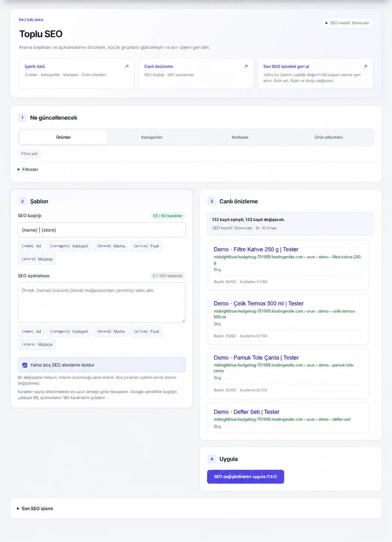Open preview title Demo · Filtre Kahve 250 g

point(256,250)
